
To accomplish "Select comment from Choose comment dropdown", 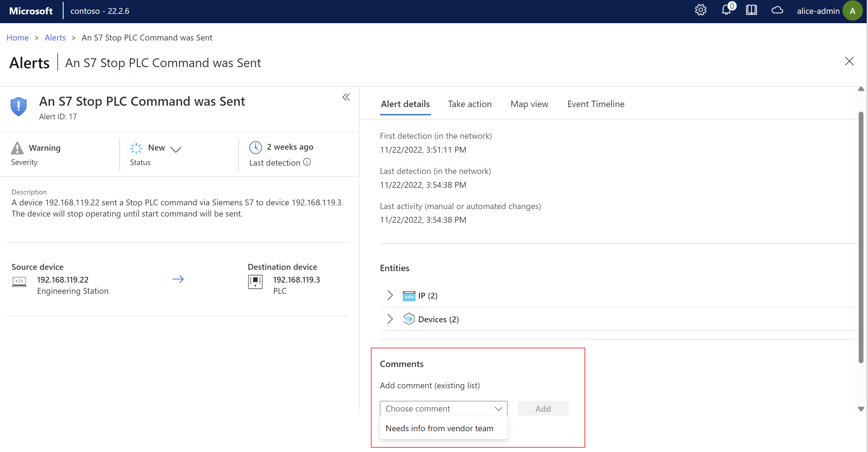I will (x=439, y=428).
